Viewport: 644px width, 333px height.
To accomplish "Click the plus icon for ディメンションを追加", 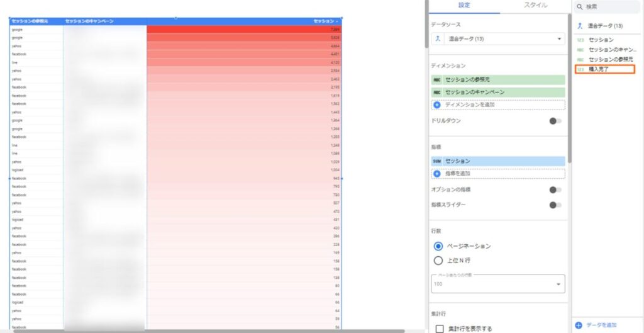I will pos(437,104).
